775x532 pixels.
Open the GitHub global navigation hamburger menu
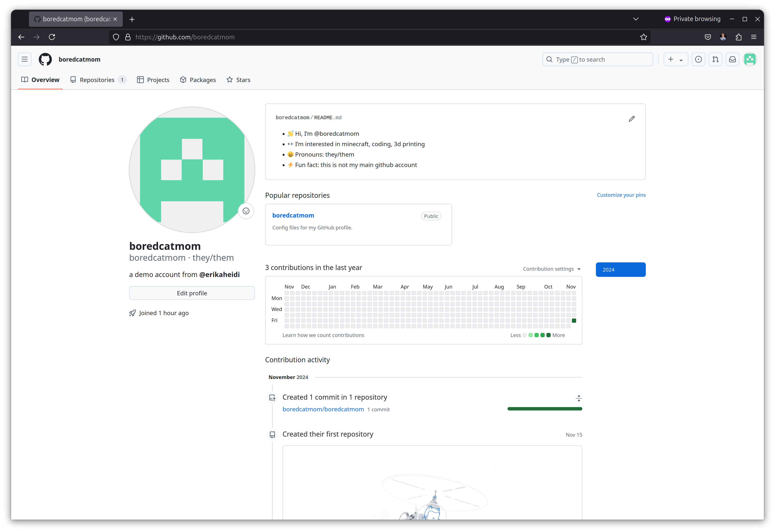[x=24, y=59]
